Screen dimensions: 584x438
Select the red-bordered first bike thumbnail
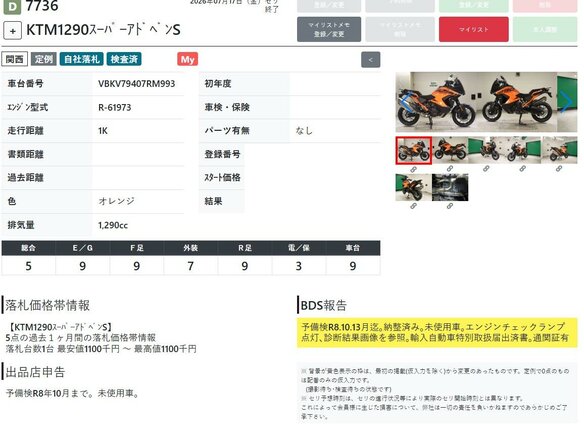(x=413, y=150)
